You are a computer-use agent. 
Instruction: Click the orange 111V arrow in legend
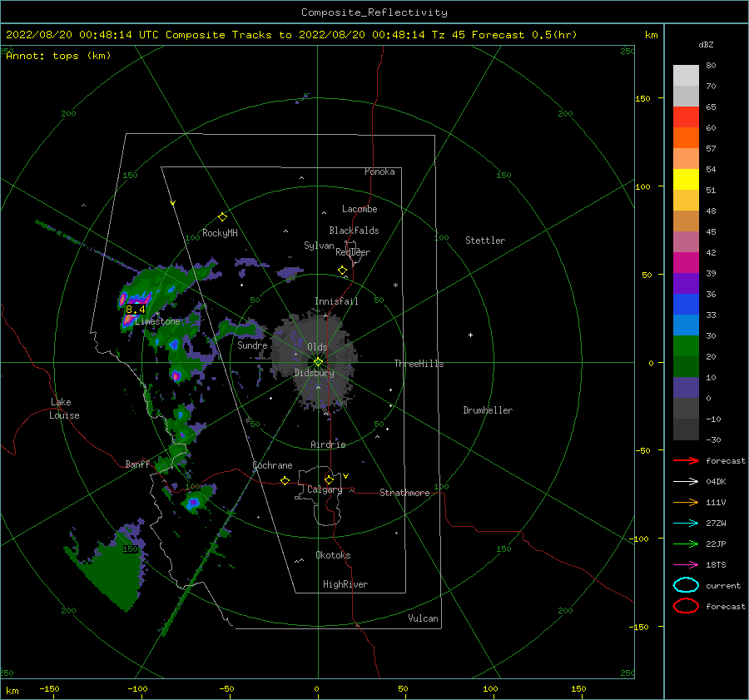(686, 502)
